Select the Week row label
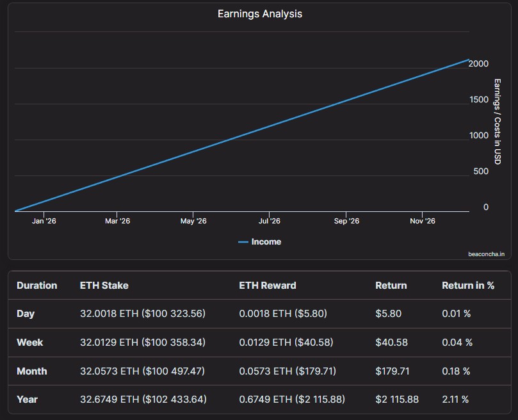Image resolution: width=518 pixels, height=420 pixels. click(29, 343)
